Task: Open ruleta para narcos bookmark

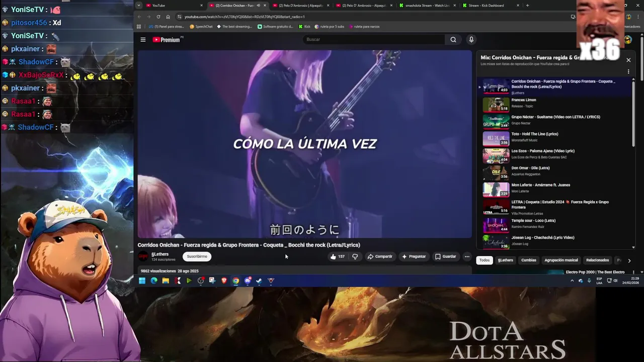Action: click(364, 27)
